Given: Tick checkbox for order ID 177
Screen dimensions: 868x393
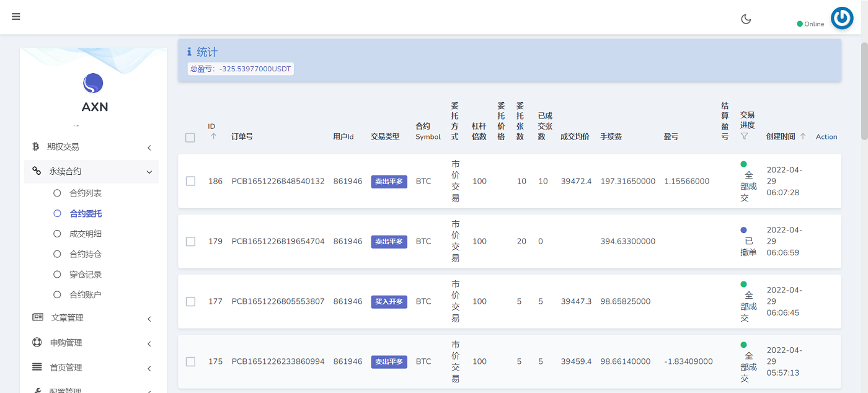Looking at the screenshot, I should [x=190, y=301].
